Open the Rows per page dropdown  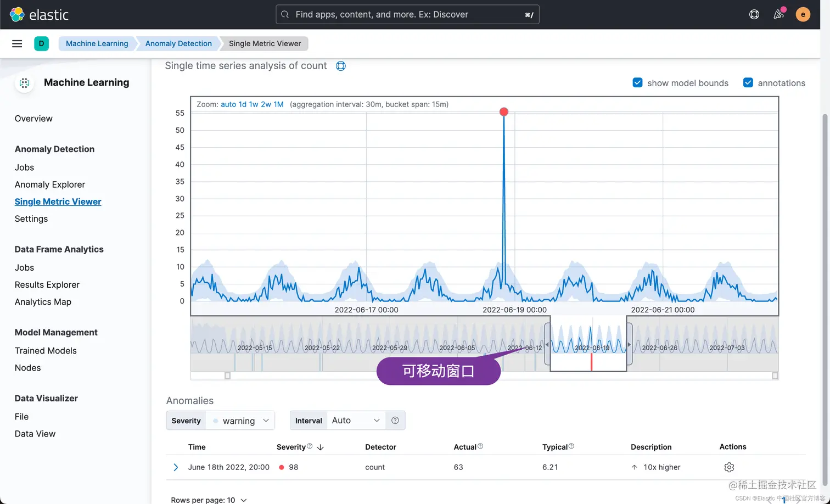[x=209, y=500]
